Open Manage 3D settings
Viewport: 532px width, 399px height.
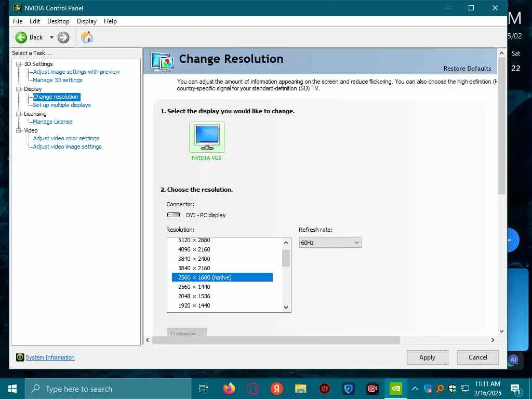[58, 80]
